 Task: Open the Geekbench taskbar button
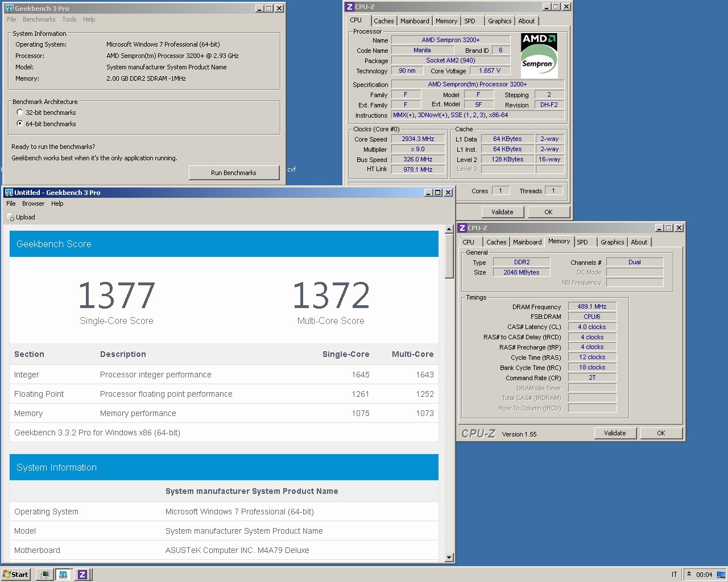pyautogui.click(x=63, y=575)
